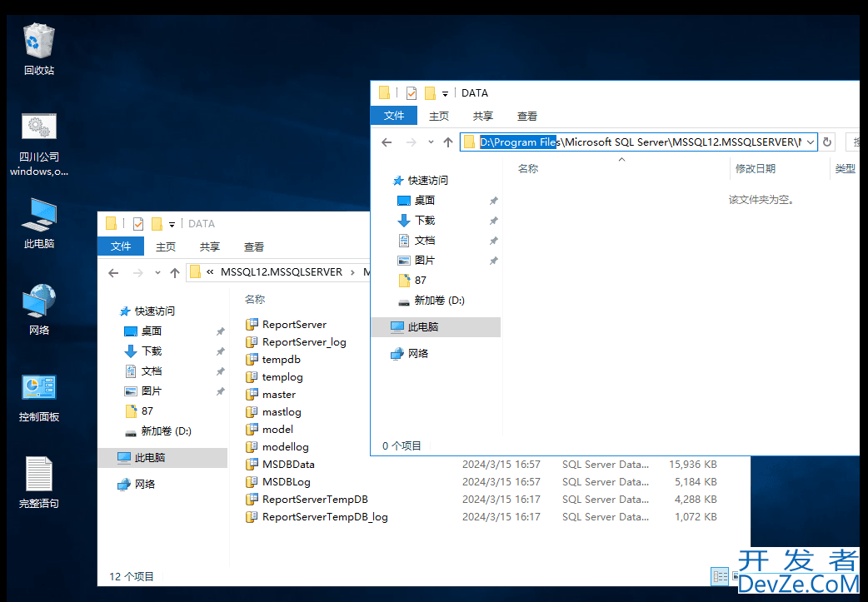
Task: Select 此电脑 in front window sidebar
Action: 436,327
